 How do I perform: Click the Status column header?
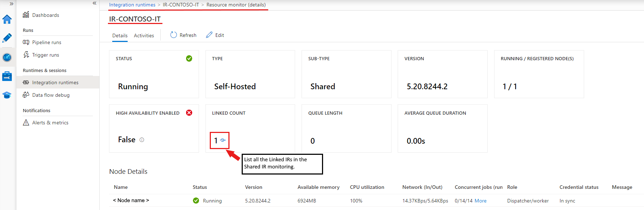200,187
